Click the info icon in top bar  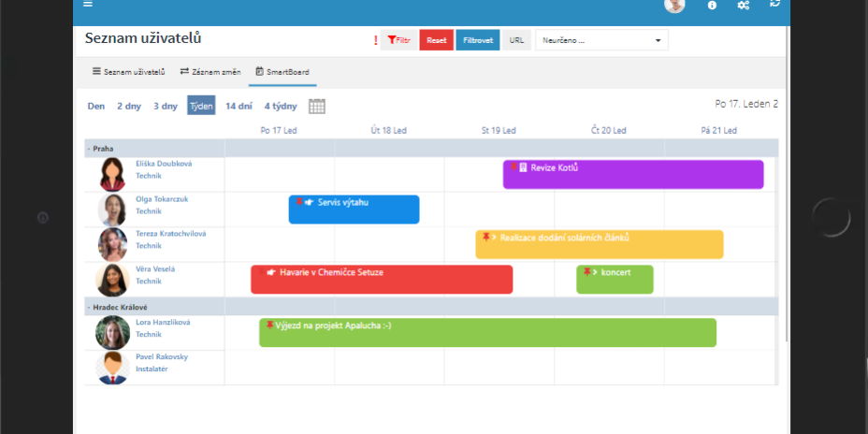712,5
